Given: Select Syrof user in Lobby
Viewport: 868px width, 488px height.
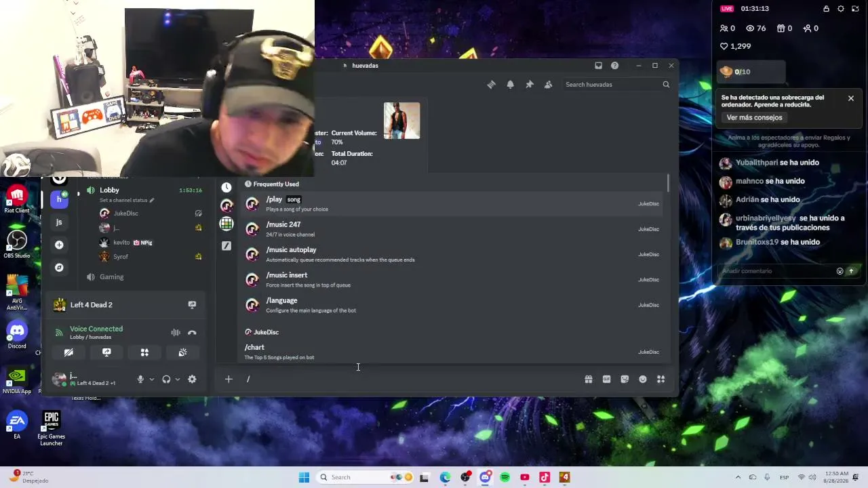Looking at the screenshot, I should (x=121, y=257).
